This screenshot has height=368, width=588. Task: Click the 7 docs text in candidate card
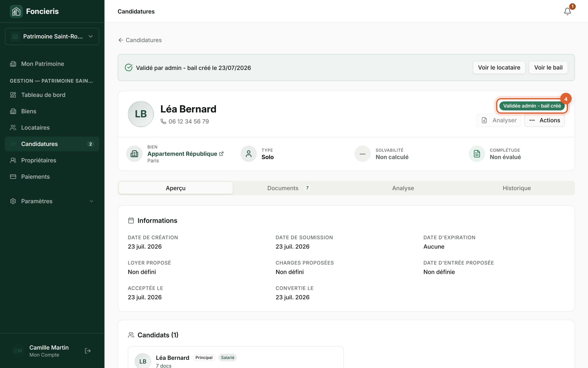pos(164,365)
